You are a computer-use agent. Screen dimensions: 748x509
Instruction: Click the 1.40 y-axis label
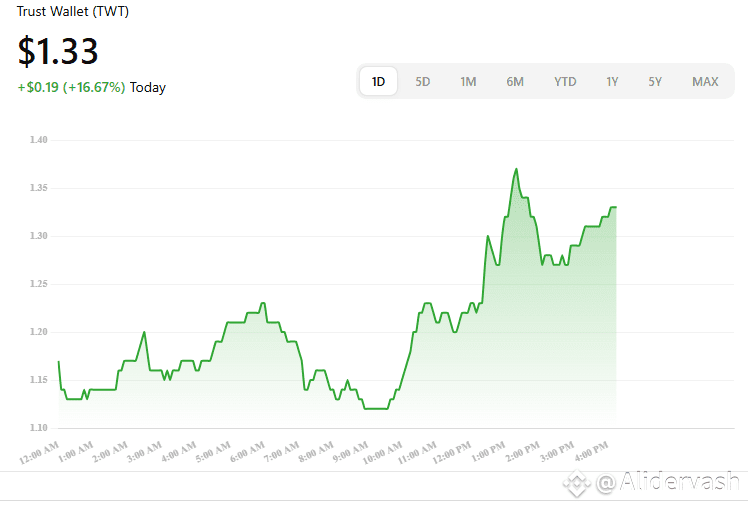tap(39, 140)
